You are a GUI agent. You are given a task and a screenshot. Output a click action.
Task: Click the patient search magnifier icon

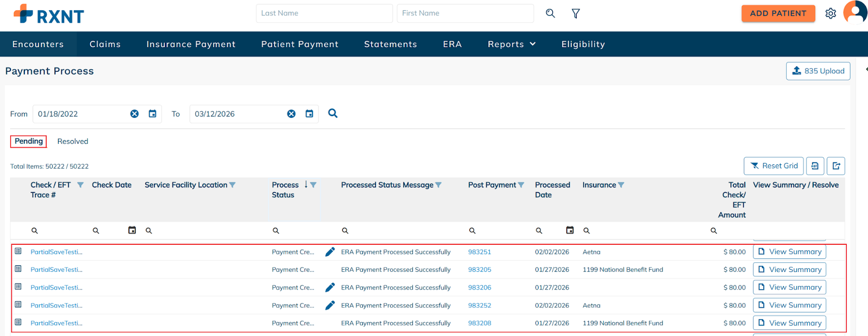pos(550,14)
